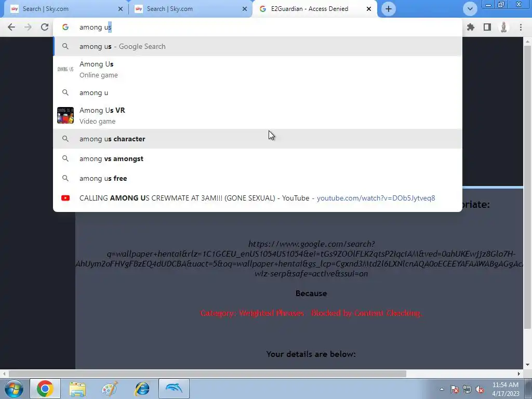Switch to second Search | Sky.com tab
Viewport: 532px width, 399px height.
pos(190,9)
